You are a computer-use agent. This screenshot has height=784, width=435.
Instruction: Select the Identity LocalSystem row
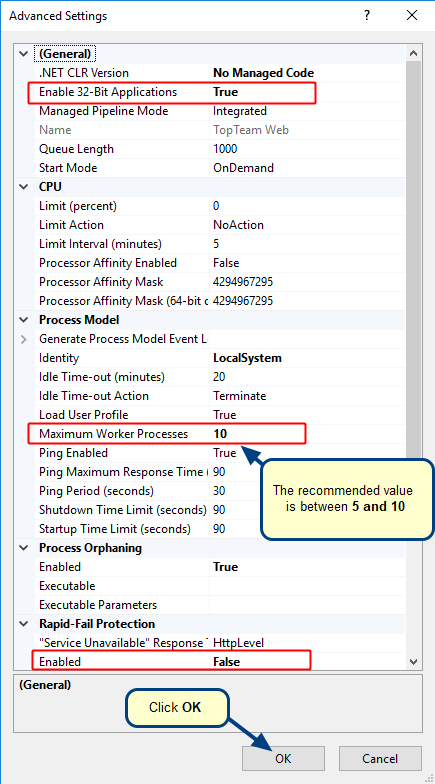[220, 358]
